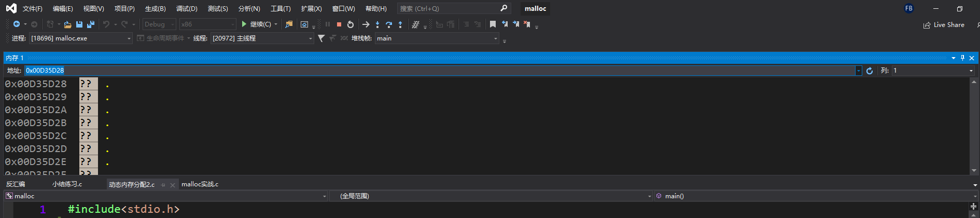Click the find in files icon in the toolbar

tap(289, 24)
